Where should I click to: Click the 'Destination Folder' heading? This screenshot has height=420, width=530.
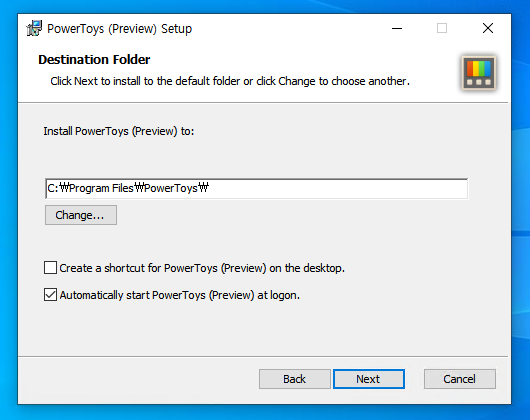94,59
